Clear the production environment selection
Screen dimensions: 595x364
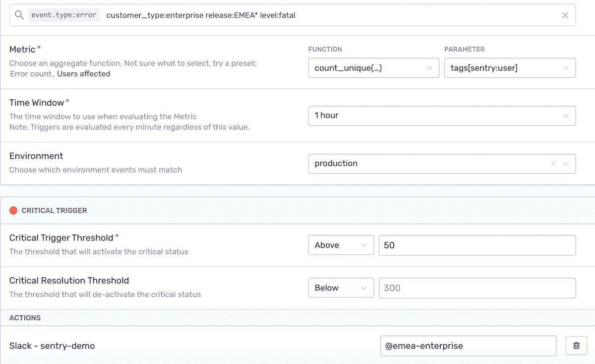click(x=553, y=164)
